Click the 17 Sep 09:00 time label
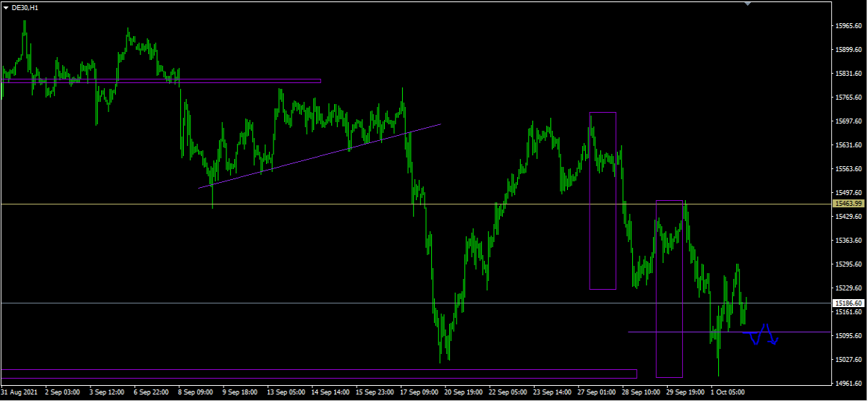This screenshot has height=401, width=868. (x=420, y=393)
